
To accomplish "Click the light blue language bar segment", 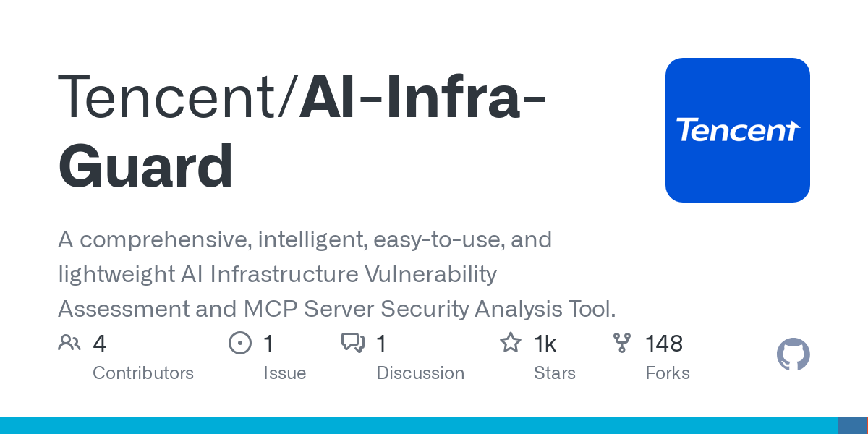I will 419,425.
